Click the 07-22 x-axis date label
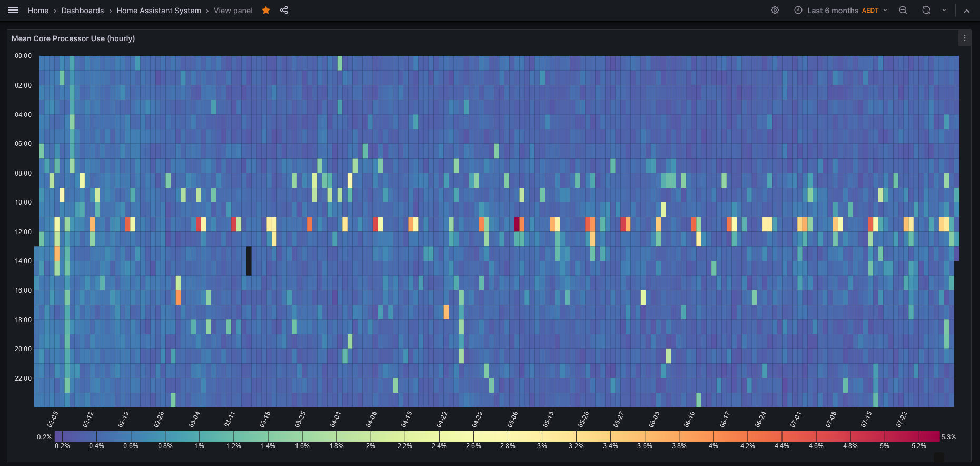980x466 pixels. [x=902, y=420]
